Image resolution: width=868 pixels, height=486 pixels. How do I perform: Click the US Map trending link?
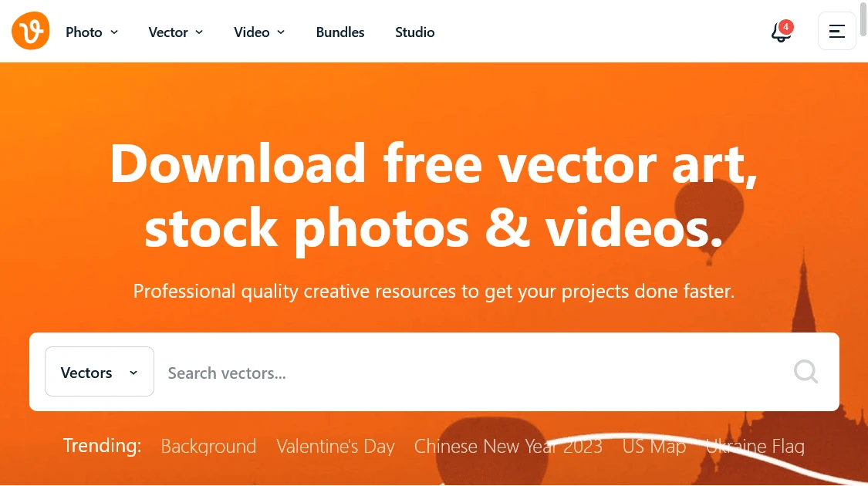click(654, 446)
